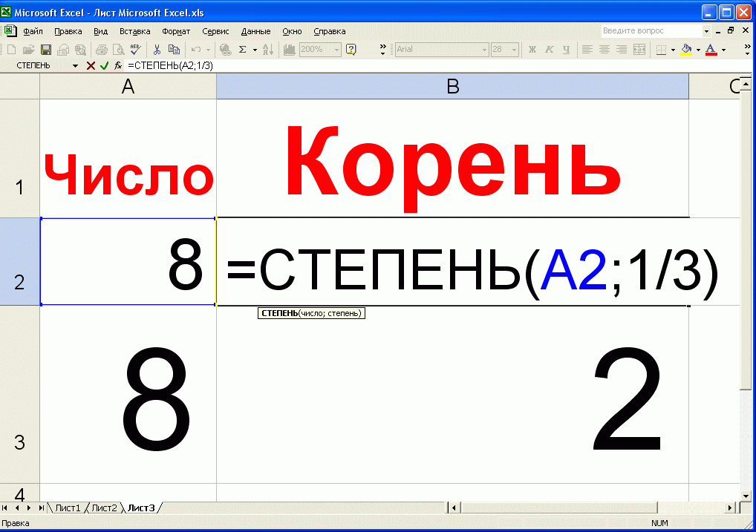Expand the font color dropdown arrow

[723, 49]
